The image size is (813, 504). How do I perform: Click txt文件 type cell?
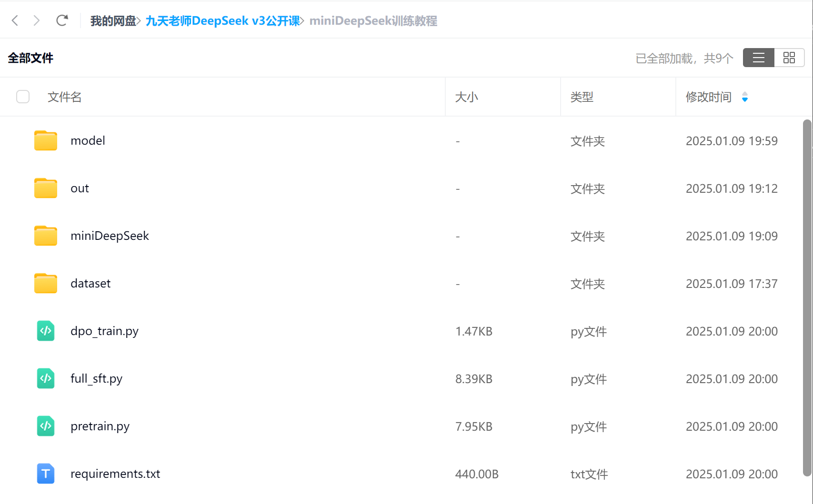click(x=589, y=474)
